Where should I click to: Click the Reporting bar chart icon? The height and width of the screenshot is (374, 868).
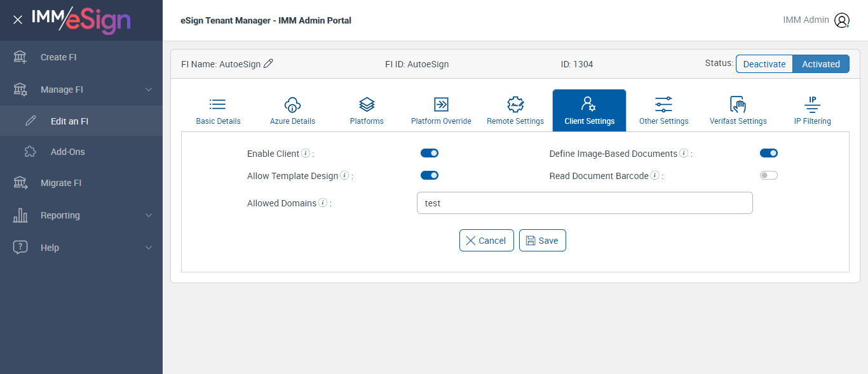pos(20,215)
